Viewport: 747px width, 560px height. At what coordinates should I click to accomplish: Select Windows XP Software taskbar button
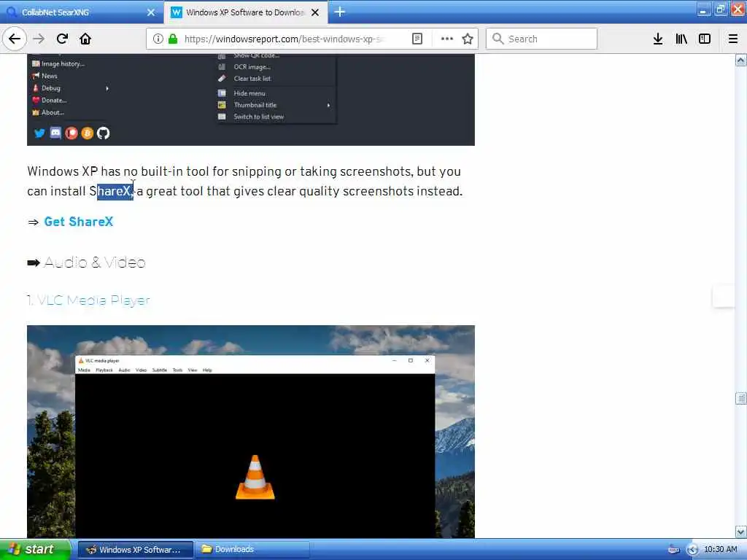coord(135,550)
